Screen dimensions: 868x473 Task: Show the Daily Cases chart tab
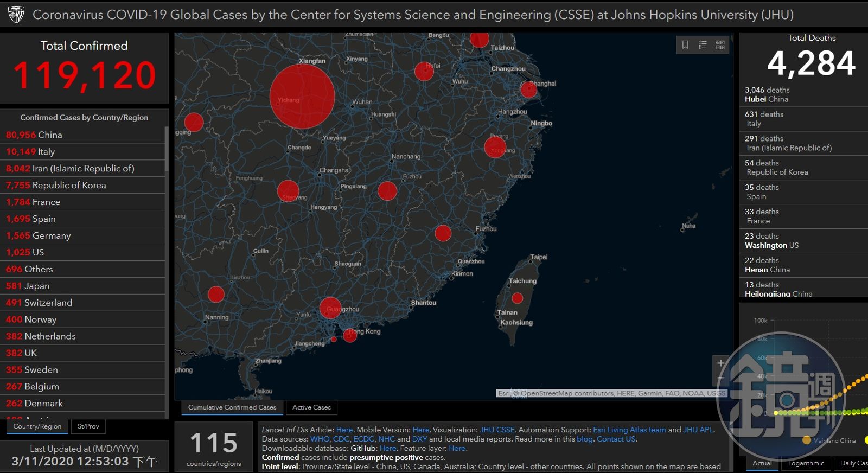853,463
